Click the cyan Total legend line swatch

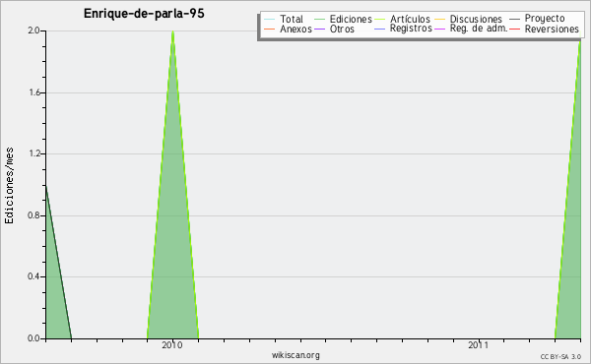point(269,19)
